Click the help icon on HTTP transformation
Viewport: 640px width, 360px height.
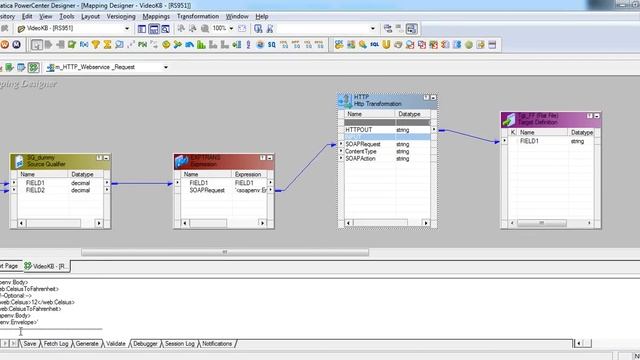coord(426,98)
